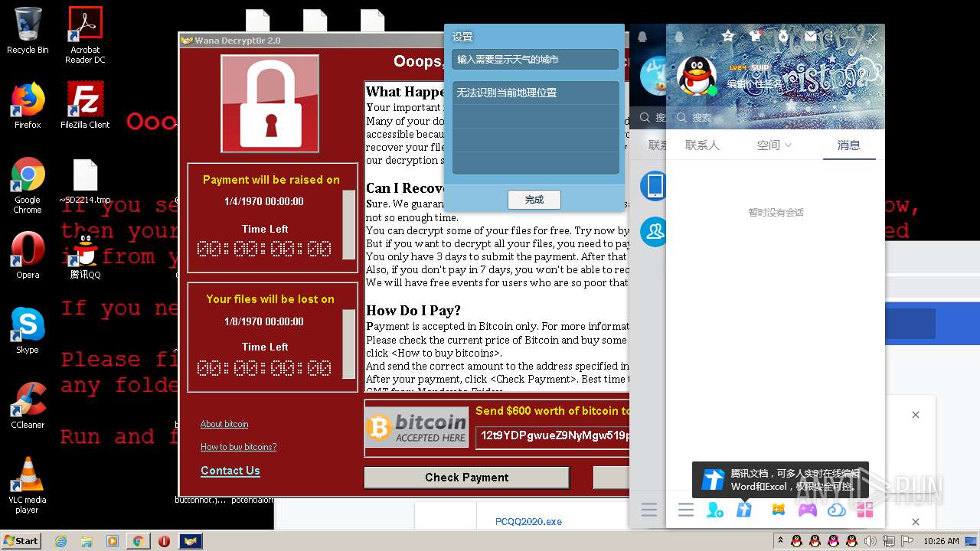Open QQ main menu hamburger icon

point(686,510)
